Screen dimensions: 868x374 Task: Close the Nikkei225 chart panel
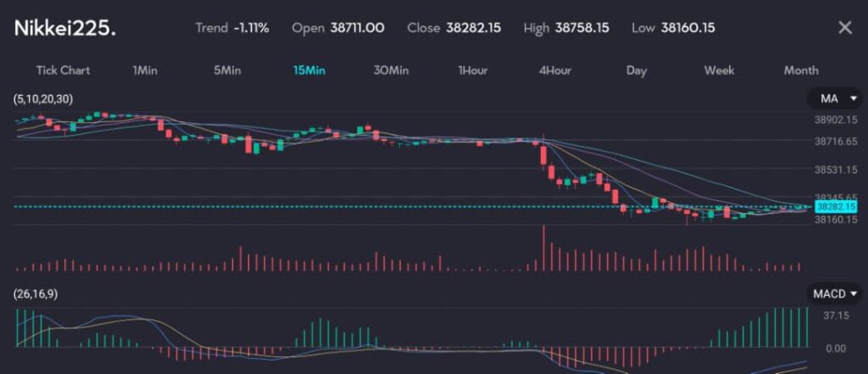(844, 28)
